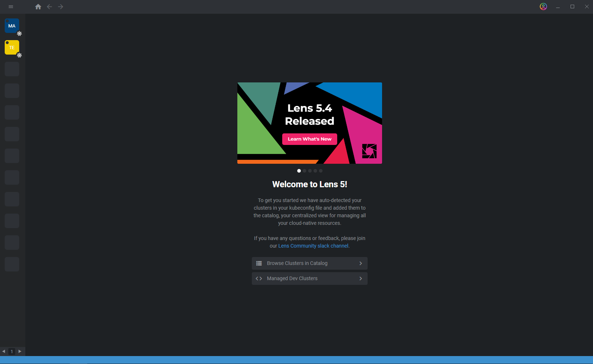Click the third empty hotbar slot
The image size is (593, 364).
(12, 112)
